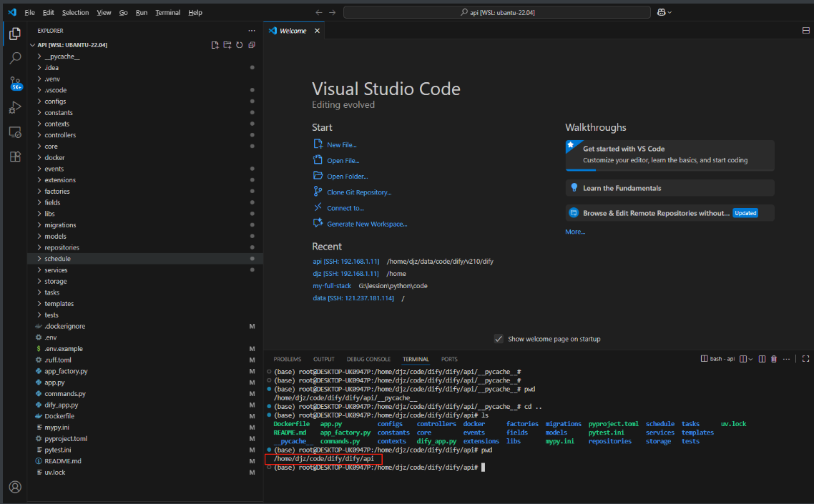Screen dimensions: 814x504
Task: Open Get started with VS Code walkthrough
Action: point(670,154)
